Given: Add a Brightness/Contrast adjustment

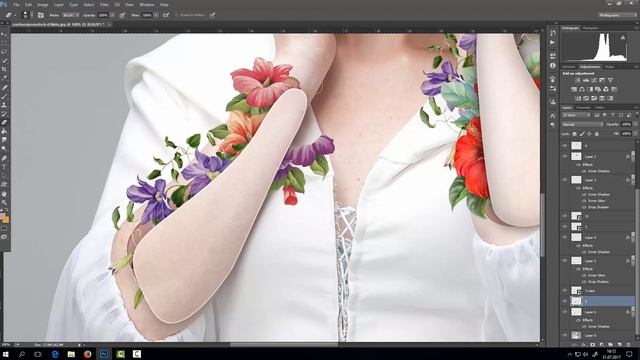Looking at the screenshot, I should coord(578,80).
